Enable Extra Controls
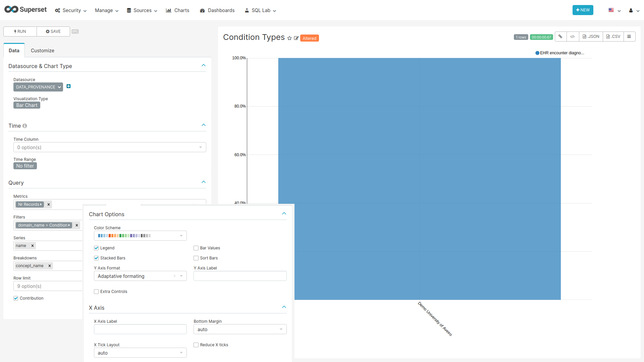This screenshot has width=644, height=362. coord(96,292)
